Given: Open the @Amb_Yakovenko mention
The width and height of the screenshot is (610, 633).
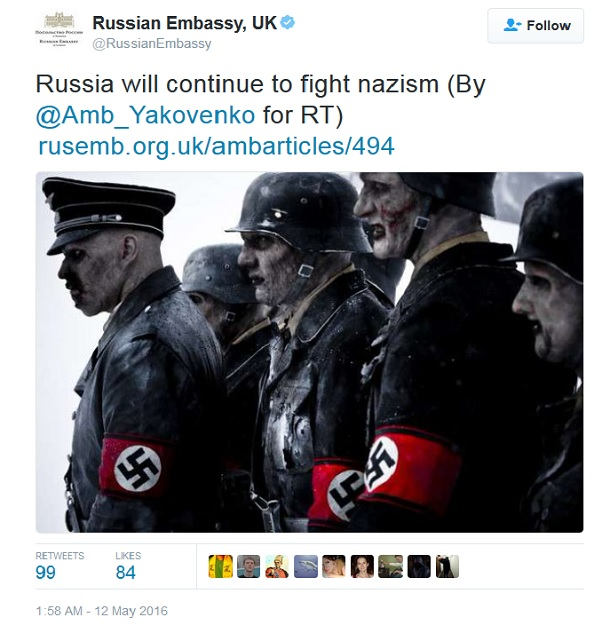Looking at the screenshot, I should [x=145, y=115].
